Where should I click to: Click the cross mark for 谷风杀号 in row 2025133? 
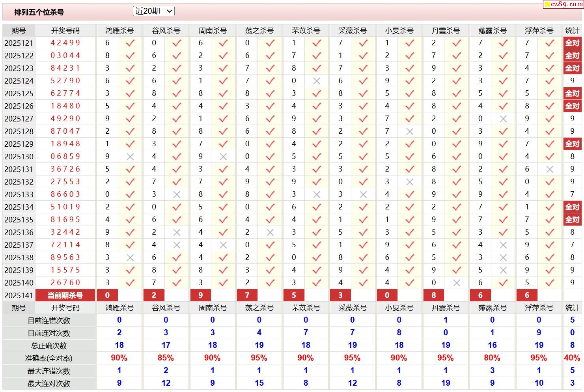click(177, 194)
